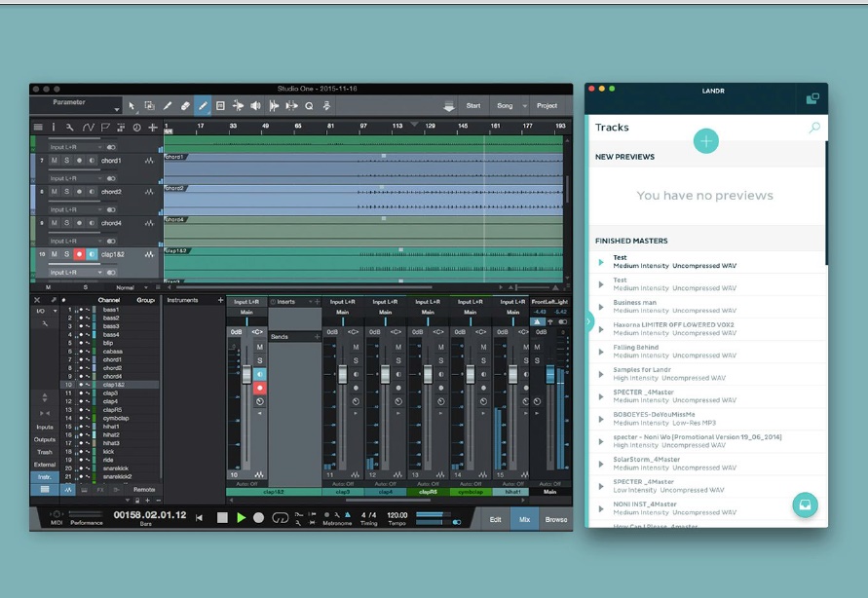This screenshot has width=868, height=598.
Task: Open the Browse tab
Action: [555, 519]
